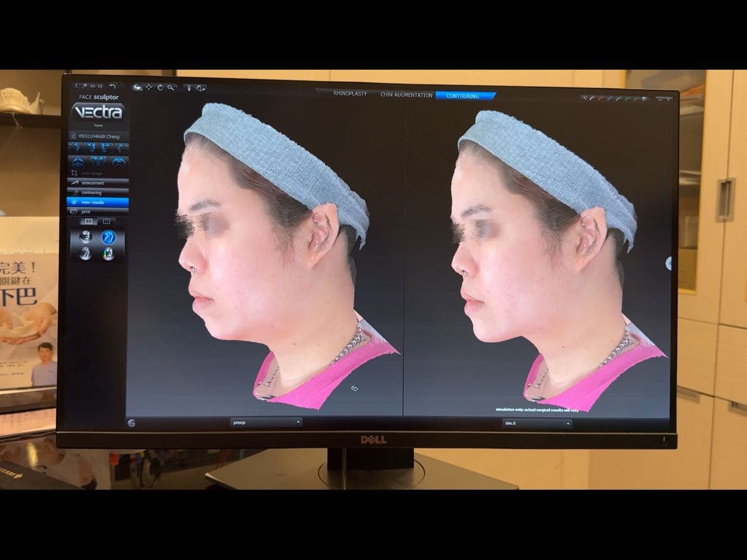Select the red pen color swatch
The height and width of the screenshot is (560, 747).
[x=601, y=99]
